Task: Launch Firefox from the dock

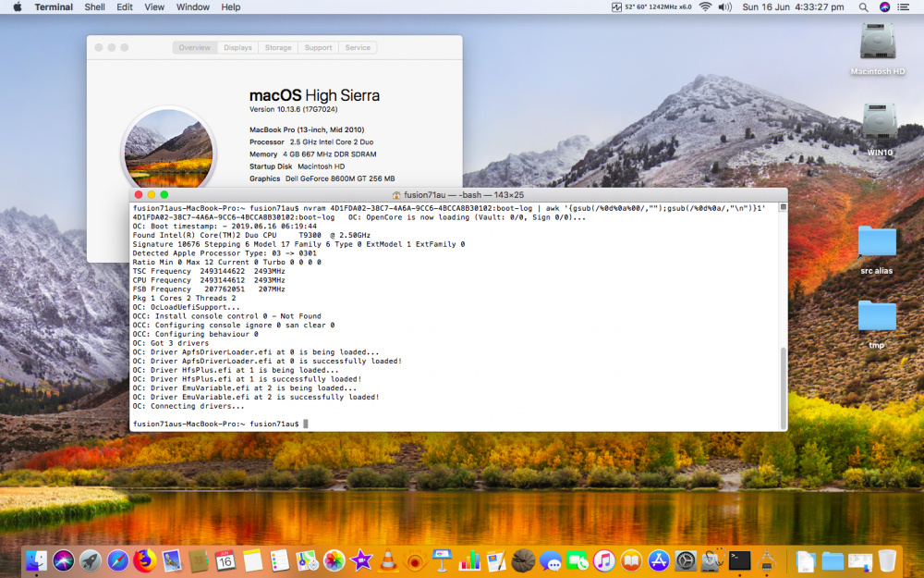Action: (144, 560)
